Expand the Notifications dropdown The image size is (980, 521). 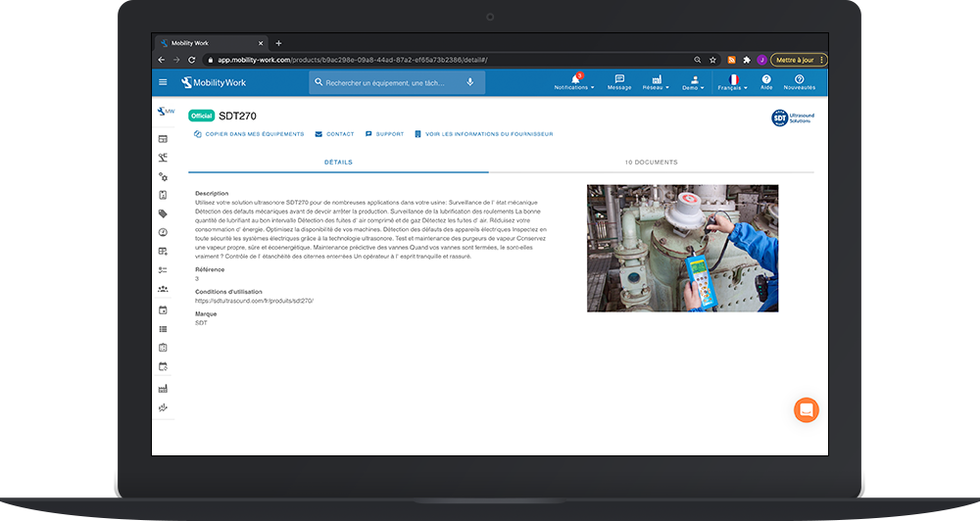point(573,82)
